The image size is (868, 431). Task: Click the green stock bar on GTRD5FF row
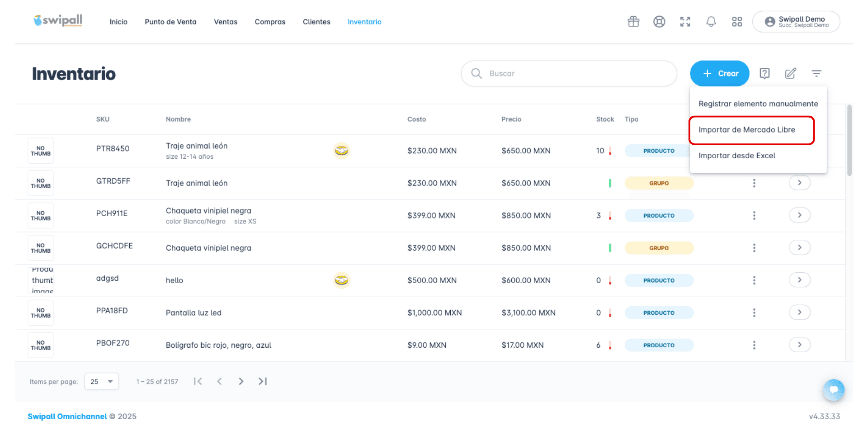(610, 183)
